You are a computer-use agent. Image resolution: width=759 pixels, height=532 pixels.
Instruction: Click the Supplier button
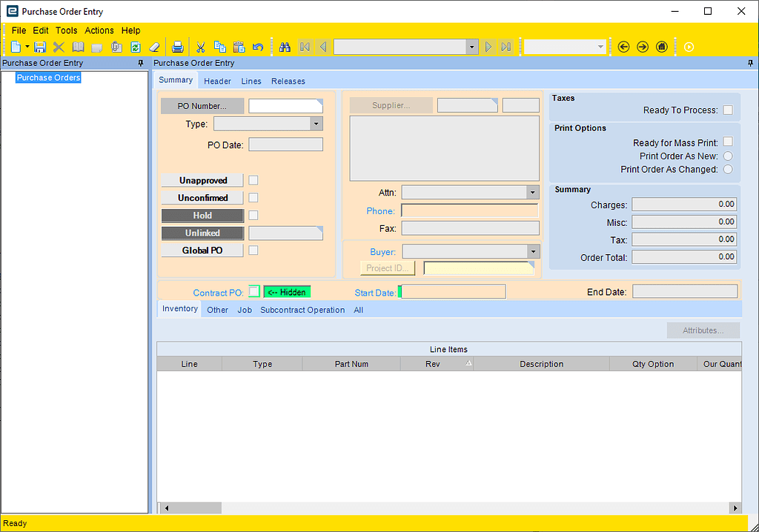tap(391, 104)
